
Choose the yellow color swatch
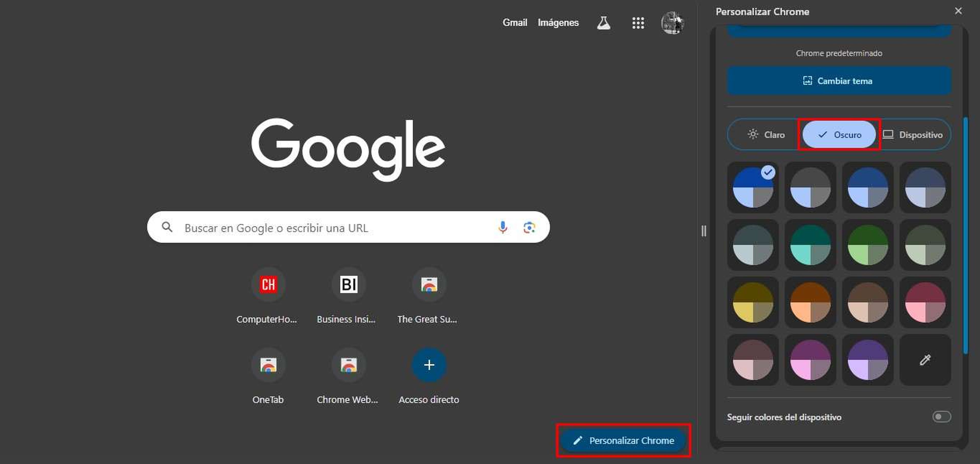pyautogui.click(x=753, y=302)
